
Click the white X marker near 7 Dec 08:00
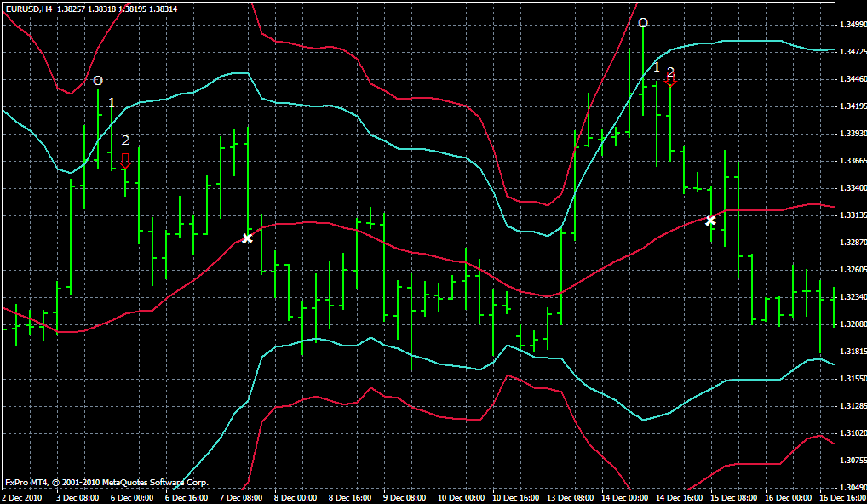(x=247, y=238)
